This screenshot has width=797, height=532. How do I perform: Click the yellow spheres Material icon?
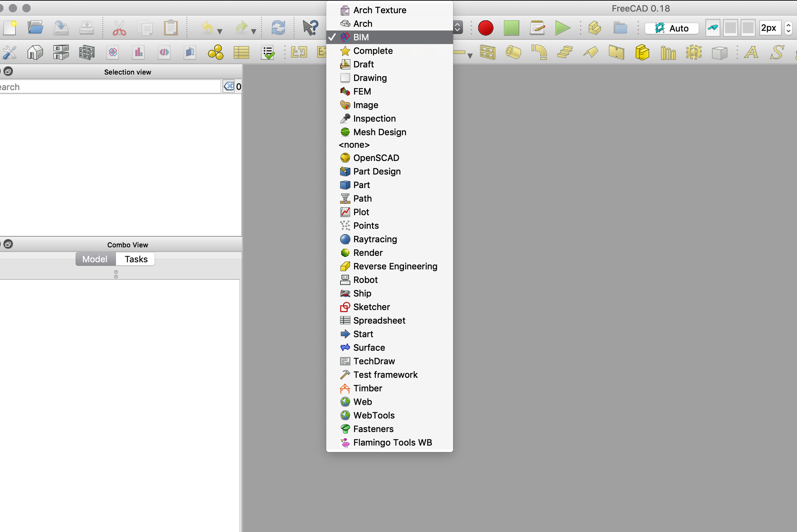tap(216, 53)
